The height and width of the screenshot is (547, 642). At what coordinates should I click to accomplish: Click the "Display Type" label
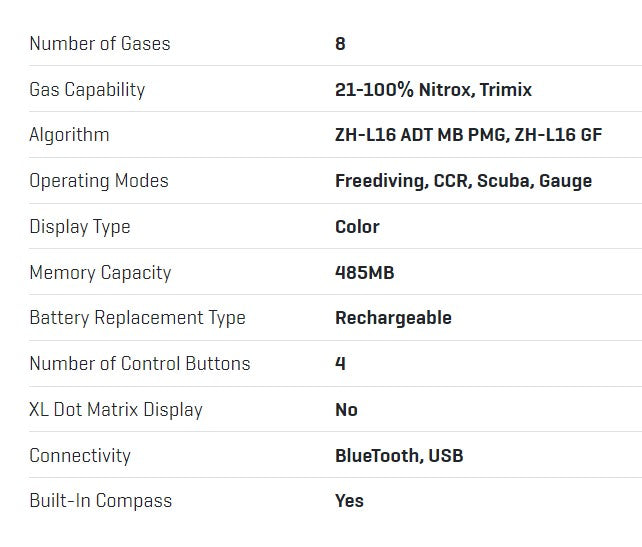80,227
